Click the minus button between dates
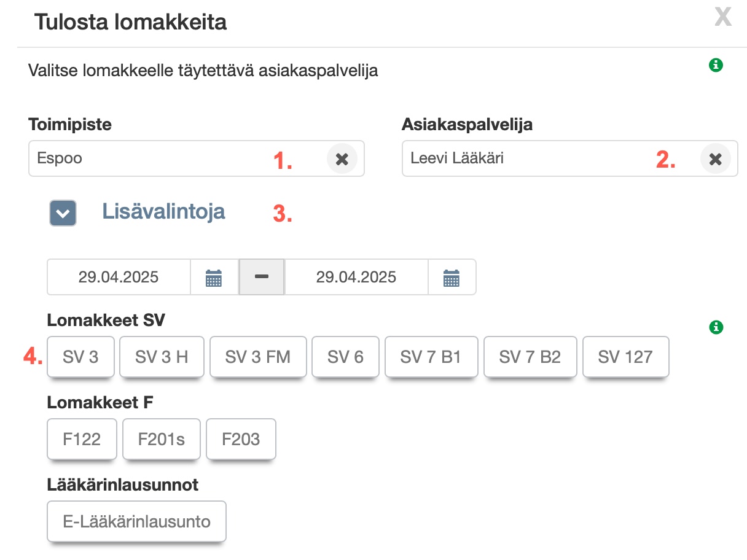Screen dimensions: 747x560 [262, 278]
